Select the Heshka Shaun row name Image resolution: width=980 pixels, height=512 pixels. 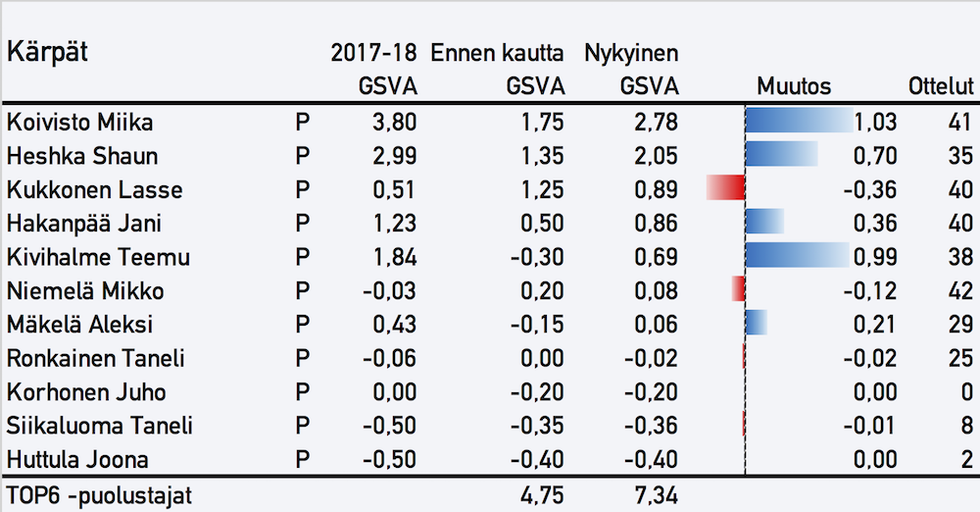pyautogui.click(x=81, y=156)
